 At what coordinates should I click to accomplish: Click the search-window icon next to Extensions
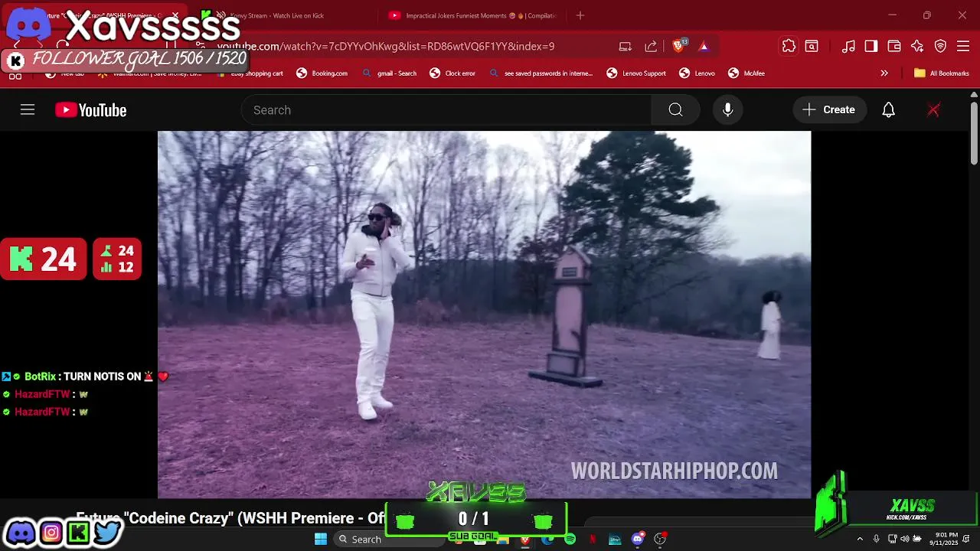(812, 47)
